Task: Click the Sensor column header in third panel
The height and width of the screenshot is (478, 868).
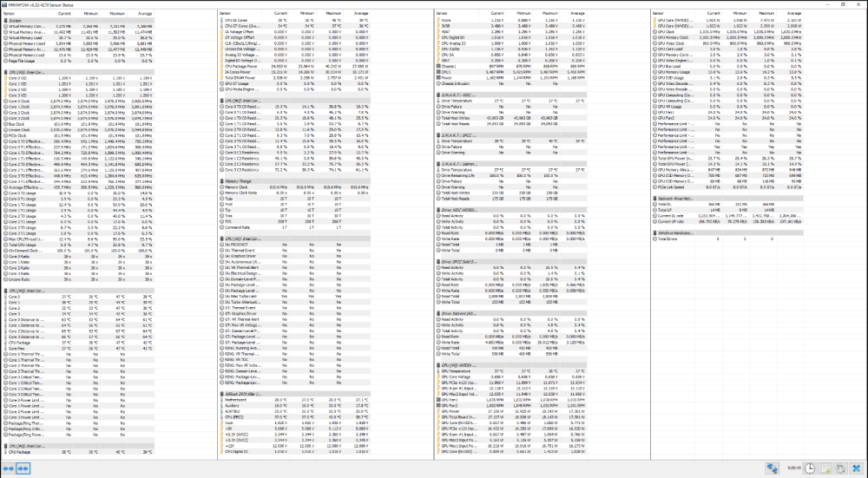Action: coord(444,14)
